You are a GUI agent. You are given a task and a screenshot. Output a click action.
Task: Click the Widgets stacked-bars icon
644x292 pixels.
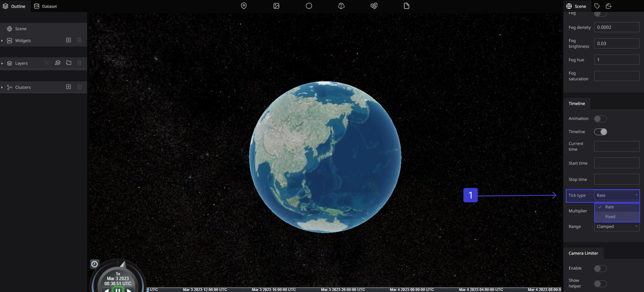click(x=10, y=40)
